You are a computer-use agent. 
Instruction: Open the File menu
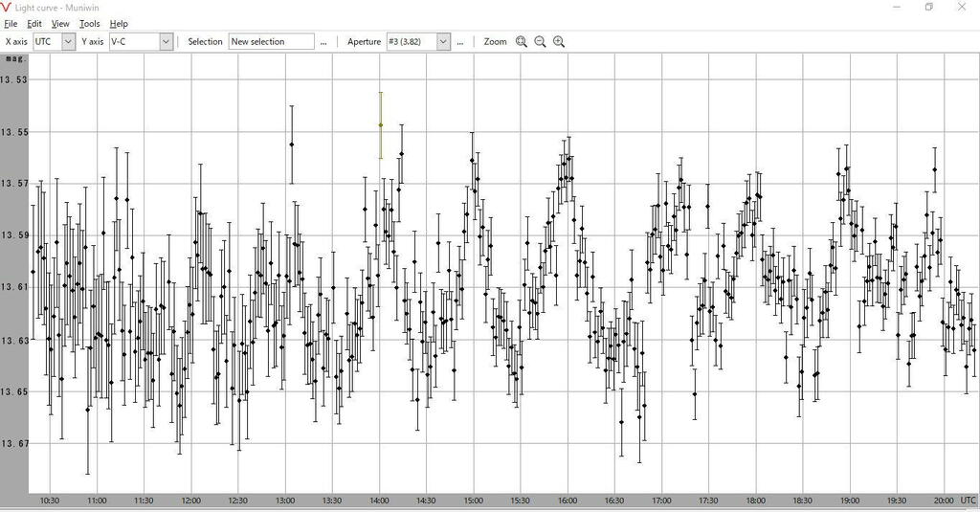pyautogui.click(x=11, y=24)
